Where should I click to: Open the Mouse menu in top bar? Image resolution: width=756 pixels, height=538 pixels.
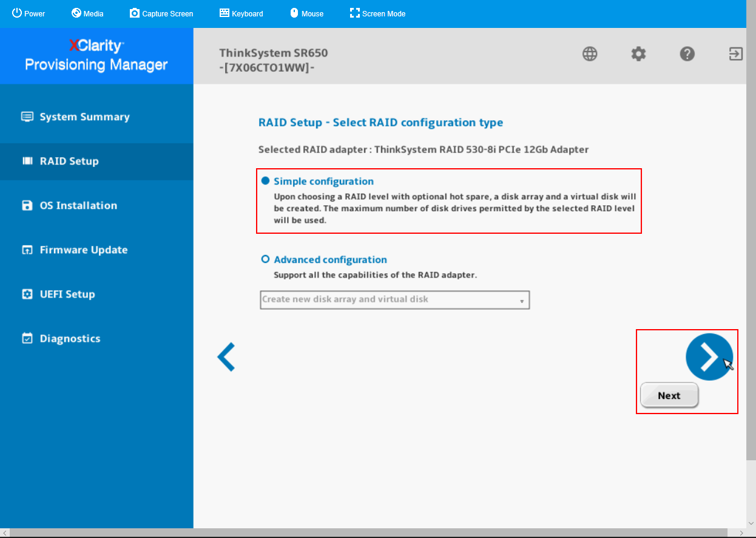tap(306, 13)
